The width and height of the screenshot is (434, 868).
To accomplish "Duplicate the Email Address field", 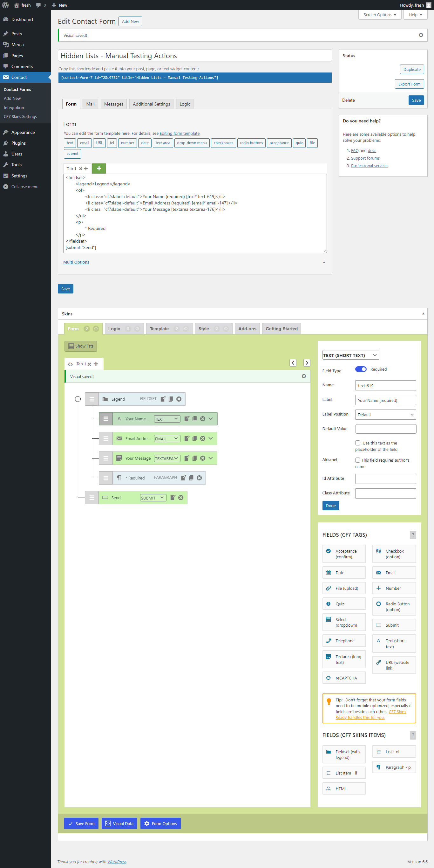I will click(195, 438).
